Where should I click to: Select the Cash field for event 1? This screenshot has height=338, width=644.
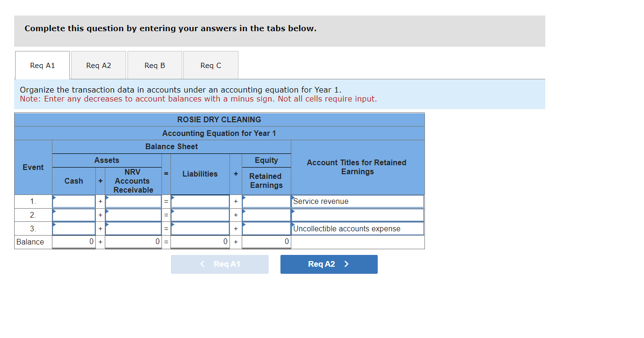point(74,202)
